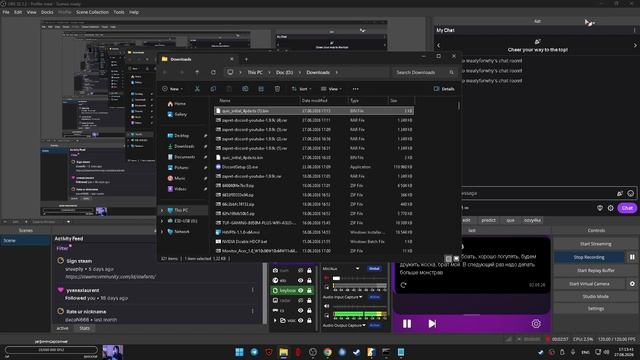Open options for yvesxslaurent follow event

[x=253, y=290]
